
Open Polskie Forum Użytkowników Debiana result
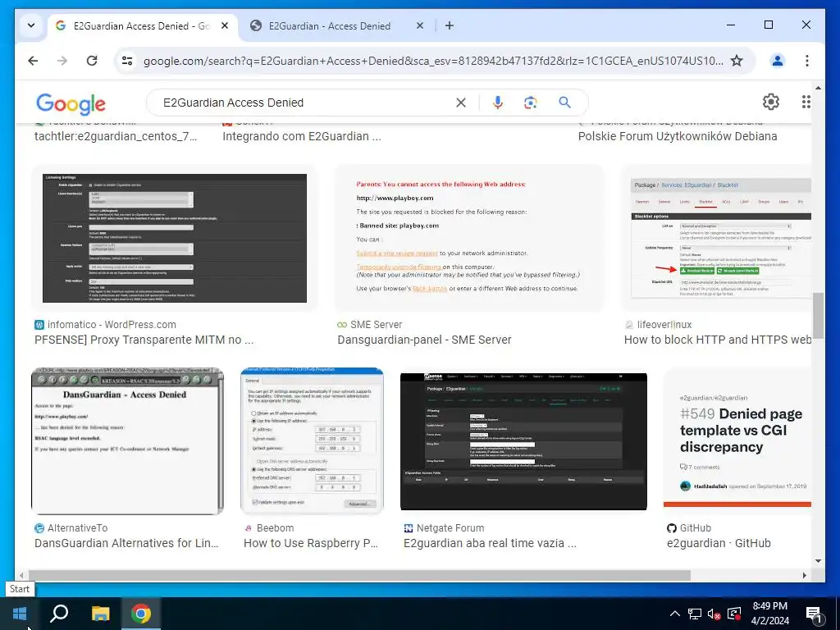click(x=677, y=136)
